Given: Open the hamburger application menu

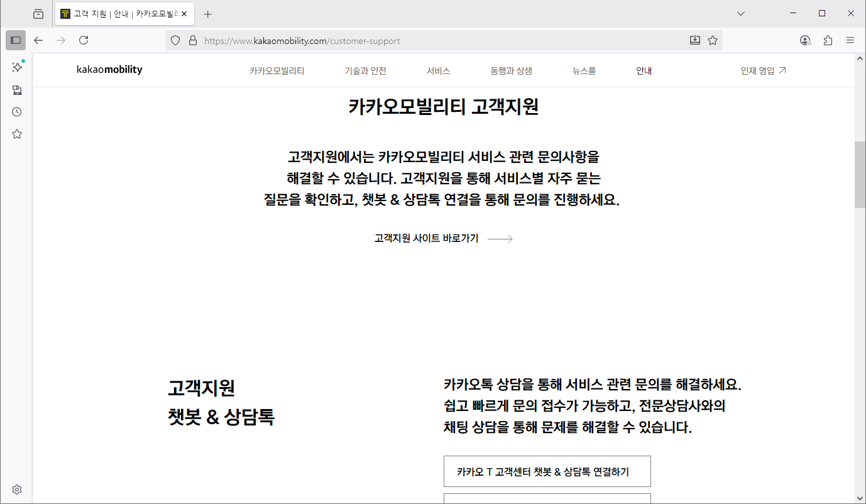Looking at the screenshot, I should point(850,40).
